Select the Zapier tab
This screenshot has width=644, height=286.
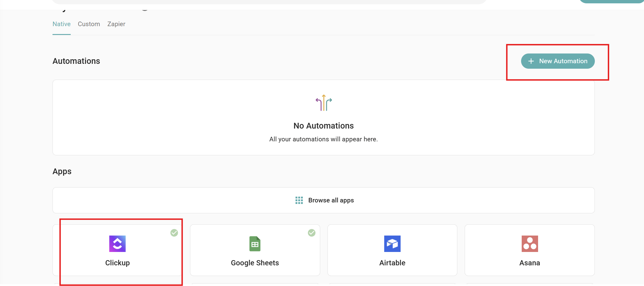pos(116,24)
